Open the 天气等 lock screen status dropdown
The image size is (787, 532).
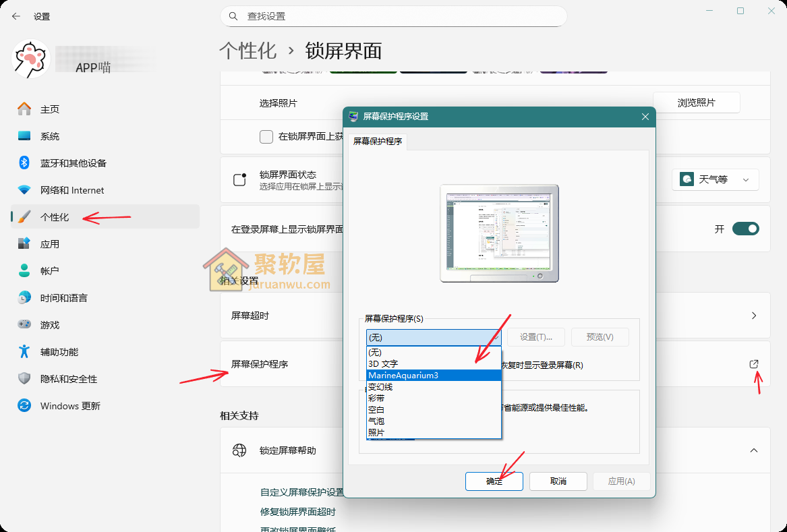pyautogui.click(x=715, y=179)
